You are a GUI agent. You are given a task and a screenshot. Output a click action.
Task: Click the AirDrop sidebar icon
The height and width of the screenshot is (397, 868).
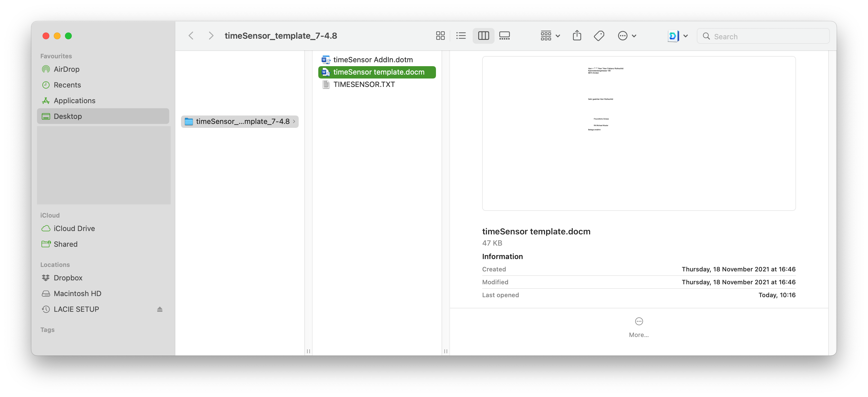coord(46,69)
